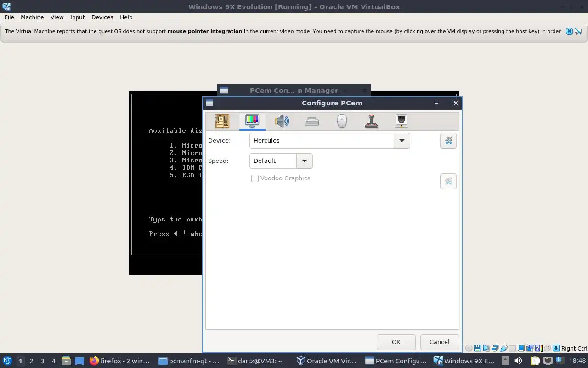
Task: Switch to virtual desktop 2
Action: 31,361
